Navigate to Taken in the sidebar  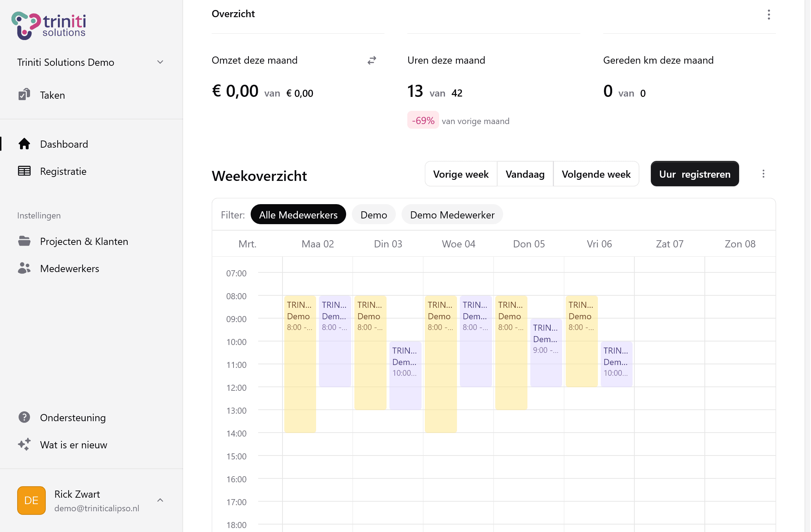tap(52, 95)
